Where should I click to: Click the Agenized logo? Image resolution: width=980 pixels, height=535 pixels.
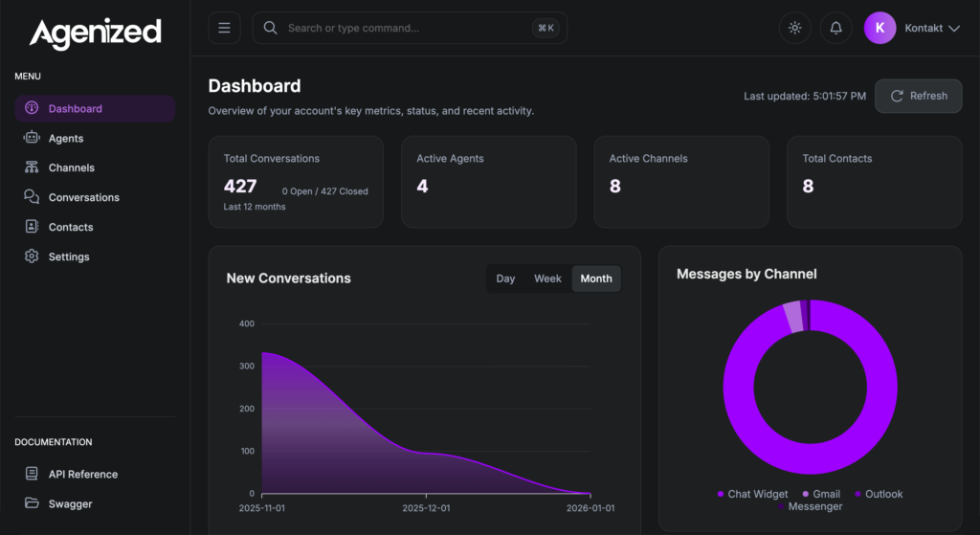[95, 33]
